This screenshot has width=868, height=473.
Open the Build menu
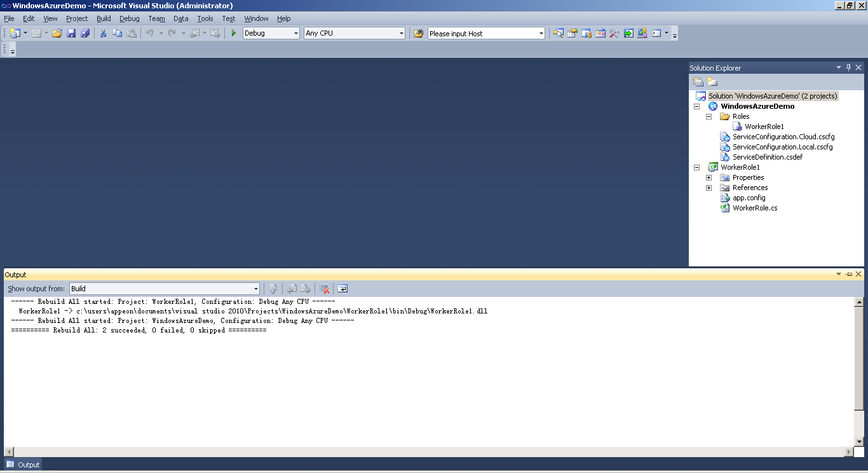104,18
